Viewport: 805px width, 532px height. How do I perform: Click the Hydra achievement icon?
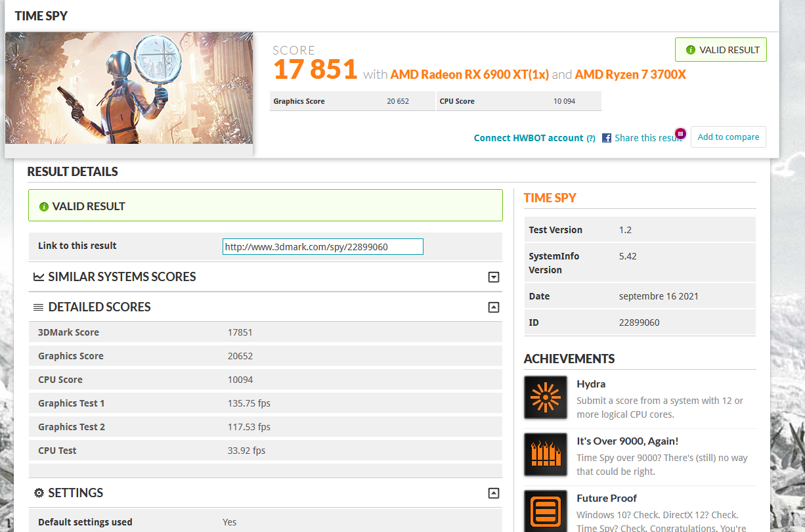tap(546, 397)
